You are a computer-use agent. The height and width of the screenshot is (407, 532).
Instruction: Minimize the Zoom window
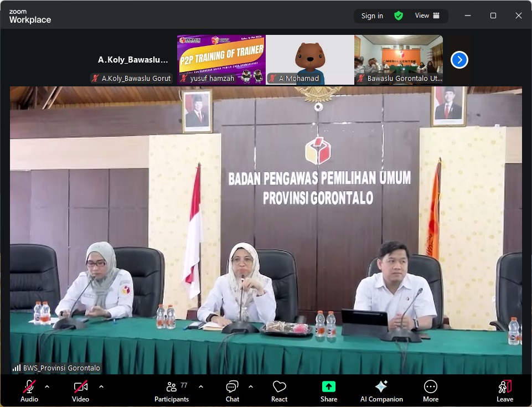[468, 16]
